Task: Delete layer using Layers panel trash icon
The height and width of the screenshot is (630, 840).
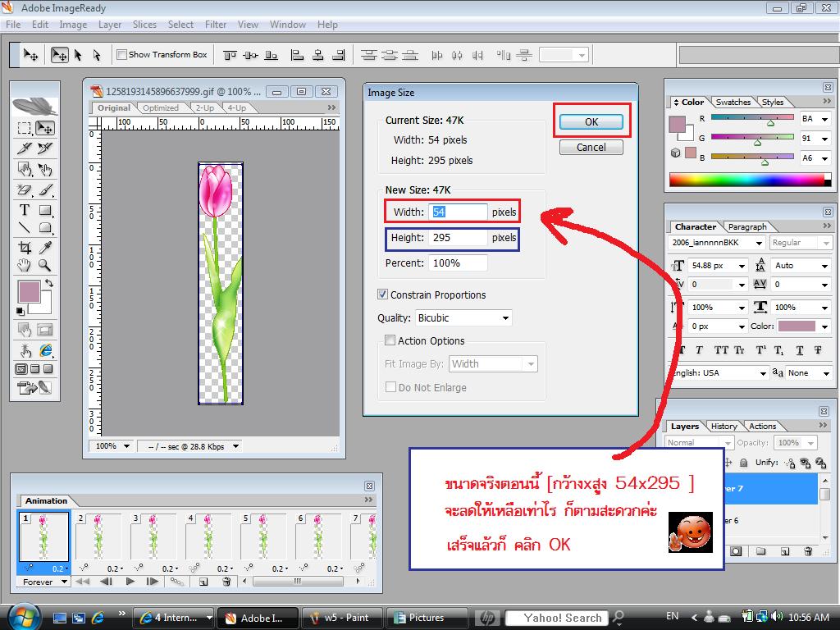Action: [x=808, y=551]
